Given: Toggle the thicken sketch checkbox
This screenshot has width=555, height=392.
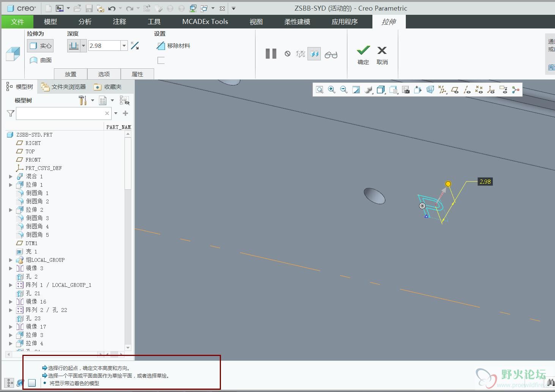Looking at the screenshot, I should [x=161, y=60].
